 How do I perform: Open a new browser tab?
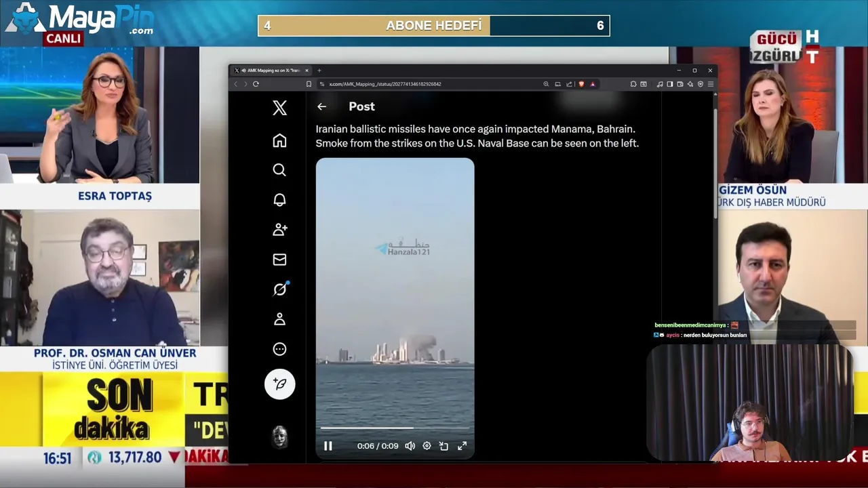point(319,70)
